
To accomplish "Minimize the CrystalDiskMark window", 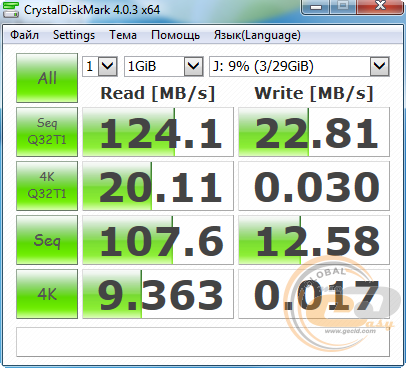I will [316, 7].
